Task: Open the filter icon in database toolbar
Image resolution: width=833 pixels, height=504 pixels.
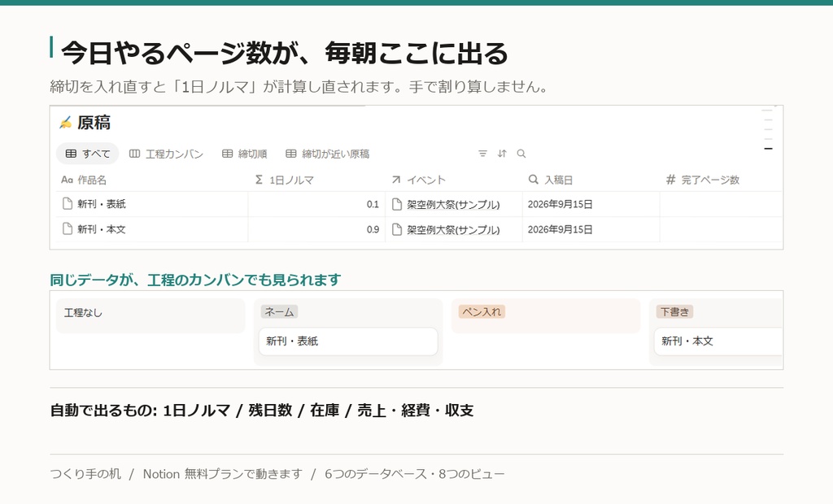Action: (x=482, y=154)
